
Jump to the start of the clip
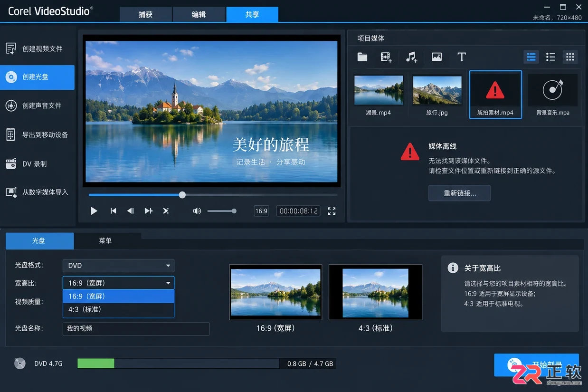(113, 211)
